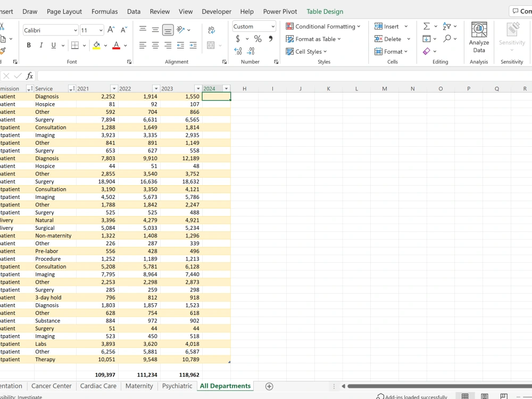This screenshot has width=532, height=399.
Task: Switch to Page Layout view icon
Action: (485, 396)
